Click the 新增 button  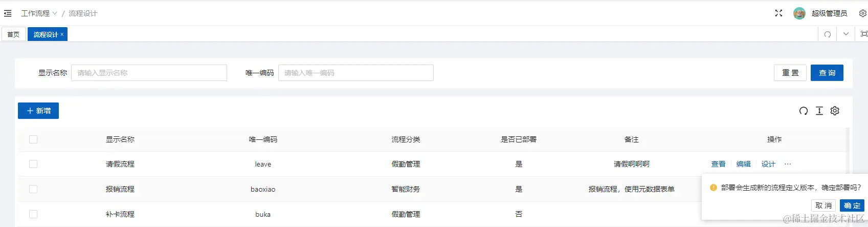[x=38, y=111]
